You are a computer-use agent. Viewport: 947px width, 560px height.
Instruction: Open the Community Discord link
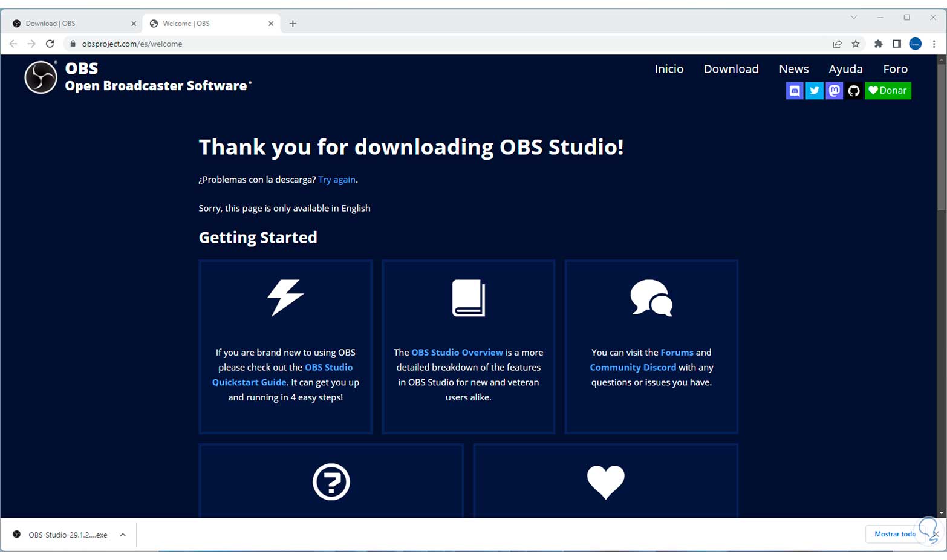[633, 368]
